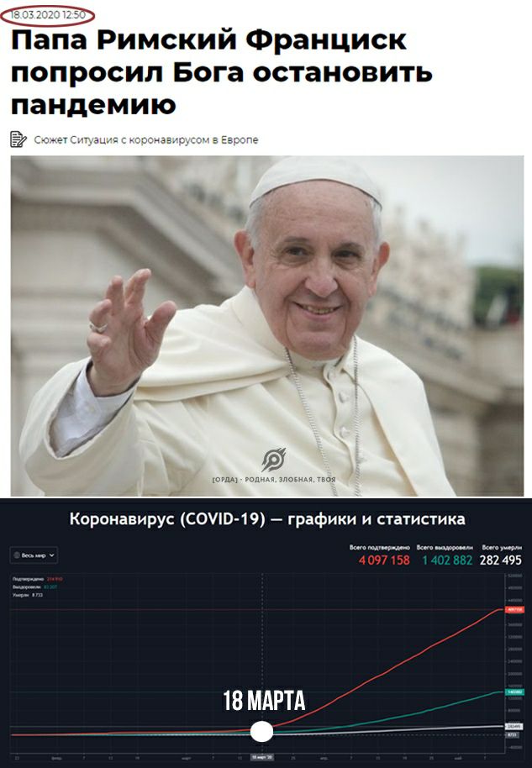Click the 8733 crosshair value tag on axis
Screen dimensions: 532x768
click(x=512, y=734)
